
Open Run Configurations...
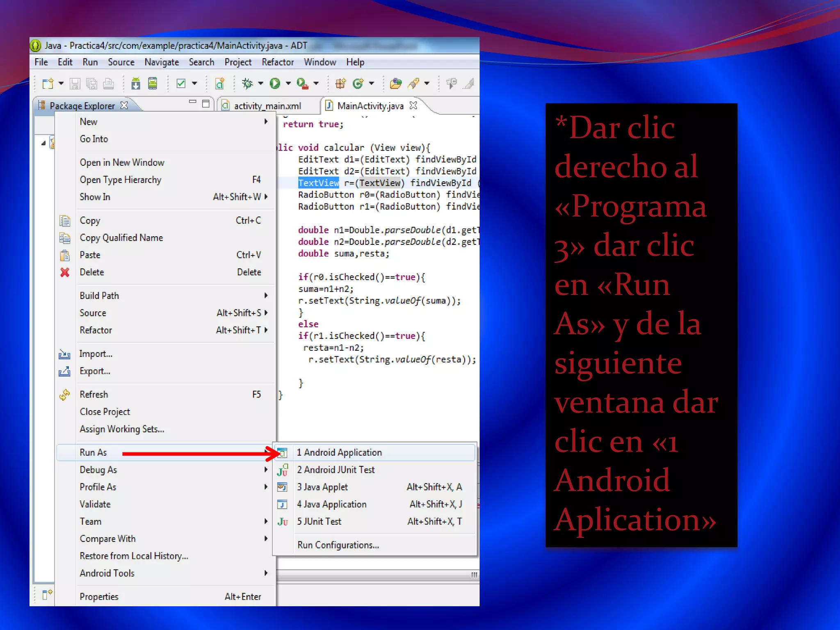click(x=374, y=545)
